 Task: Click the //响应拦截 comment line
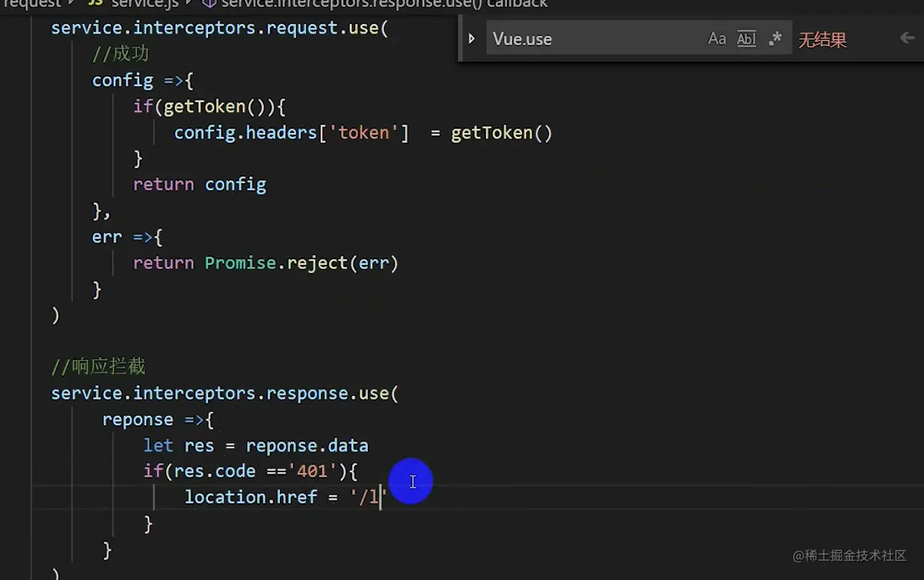[x=98, y=366]
